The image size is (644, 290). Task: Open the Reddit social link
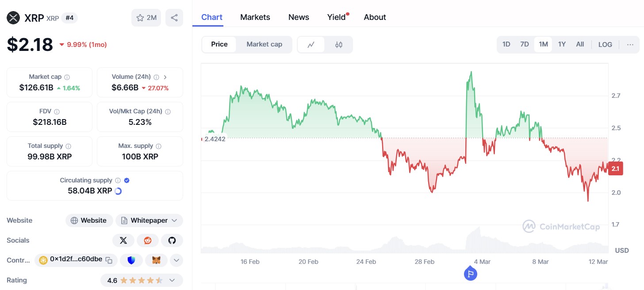tap(148, 240)
